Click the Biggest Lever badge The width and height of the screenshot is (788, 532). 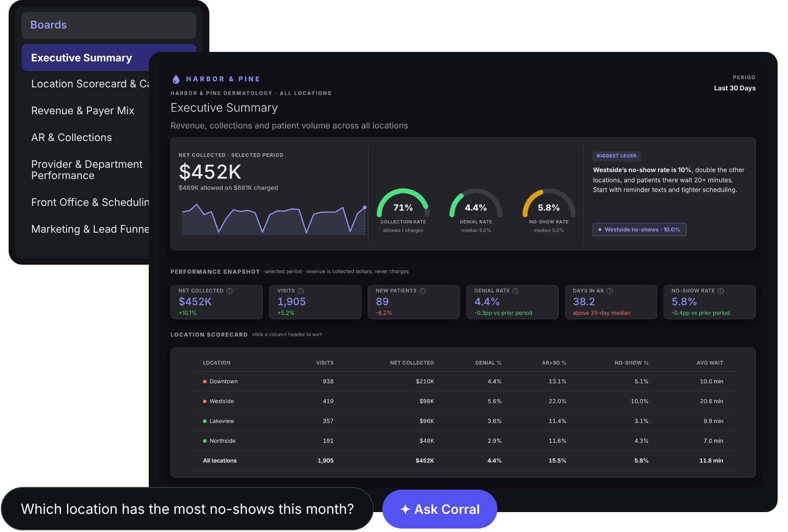pyautogui.click(x=617, y=156)
